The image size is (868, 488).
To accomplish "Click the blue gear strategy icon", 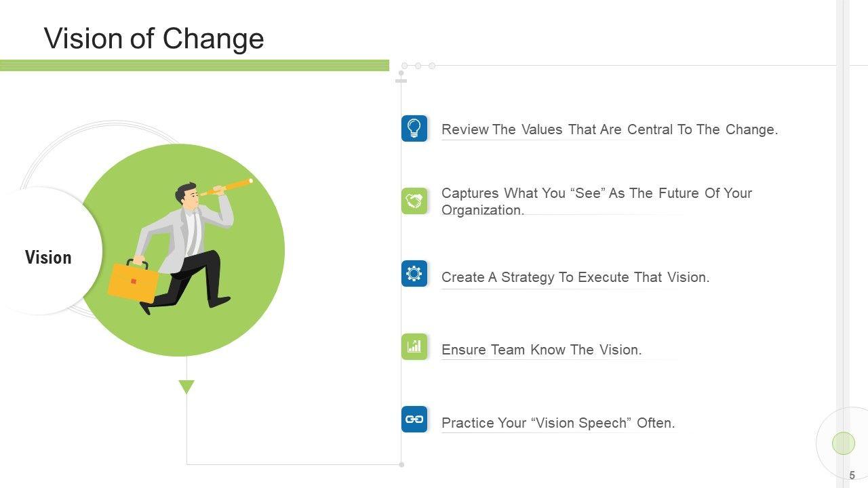I will 414,273.
